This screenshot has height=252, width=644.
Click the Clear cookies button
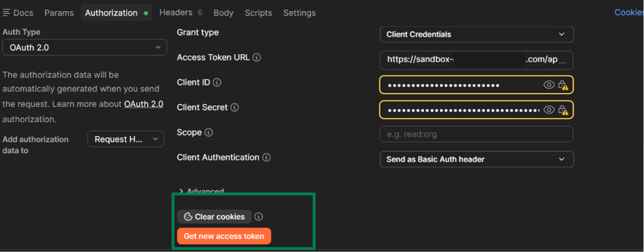(x=214, y=217)
